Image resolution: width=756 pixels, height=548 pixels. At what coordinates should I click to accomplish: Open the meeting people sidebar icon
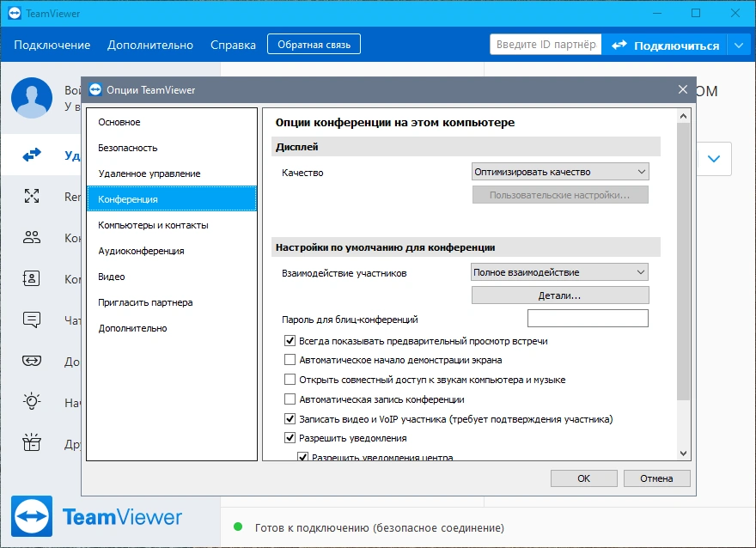point(32,237)
